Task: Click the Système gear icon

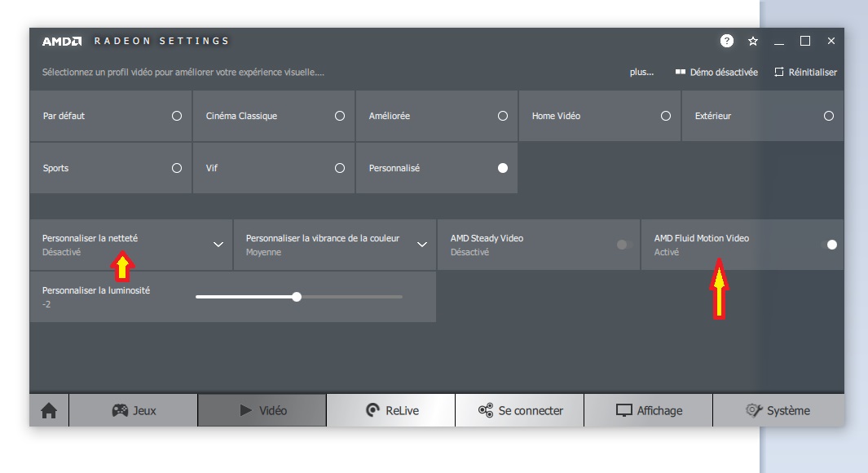Action: coord(754,410)
